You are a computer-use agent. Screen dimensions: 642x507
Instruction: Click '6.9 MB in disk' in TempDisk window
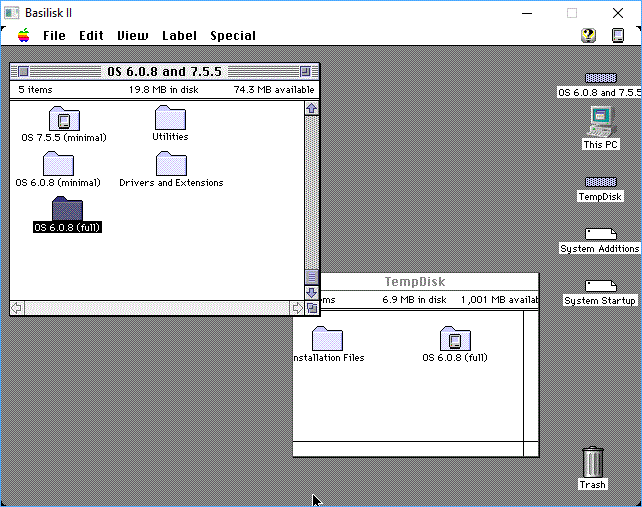414,300
